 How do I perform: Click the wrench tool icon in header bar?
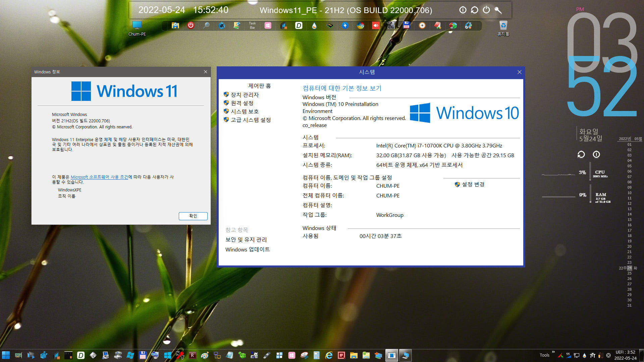coord(498,10)
